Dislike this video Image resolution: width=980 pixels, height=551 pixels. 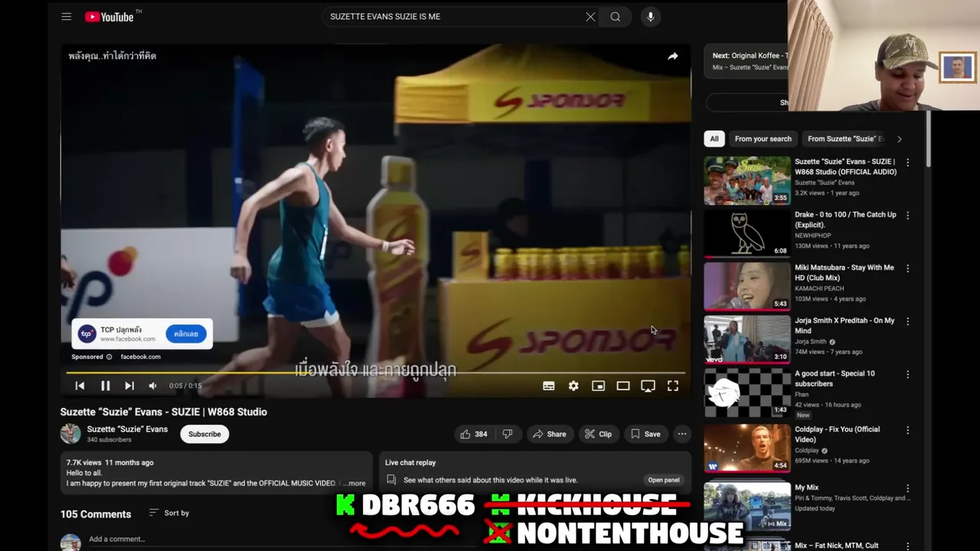508,434
